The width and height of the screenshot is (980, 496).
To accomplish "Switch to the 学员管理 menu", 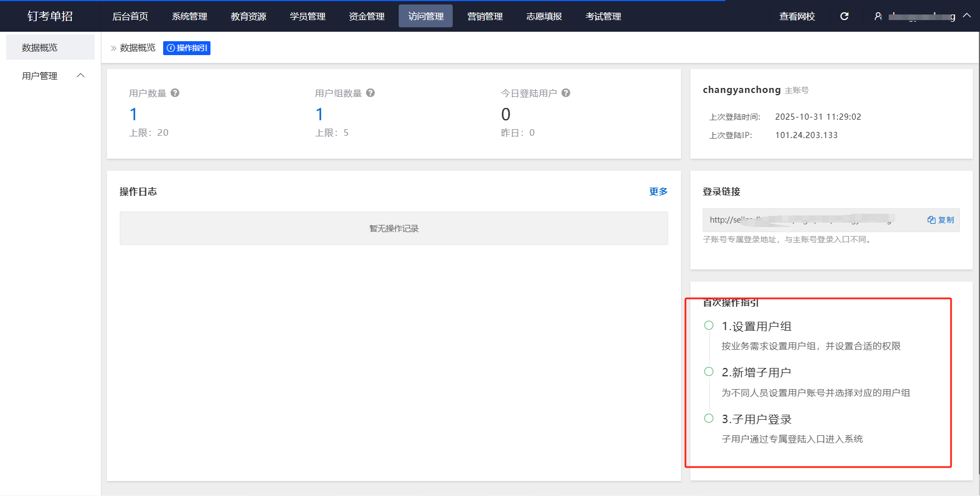I will (x=307, y=16).
